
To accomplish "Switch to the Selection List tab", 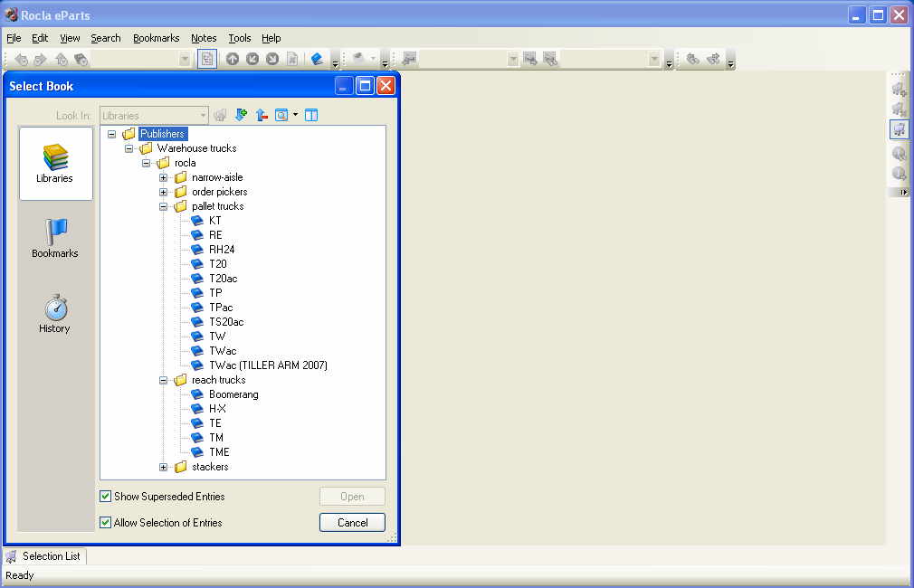I will tap(45, 556).
